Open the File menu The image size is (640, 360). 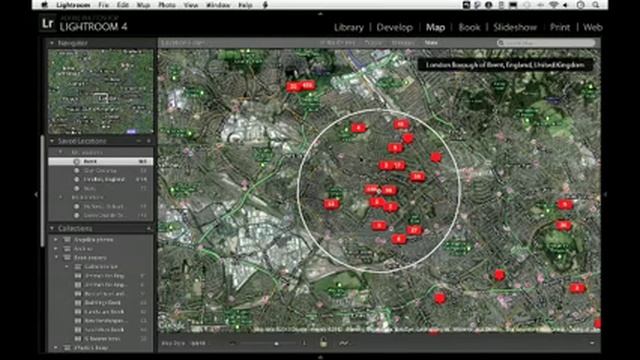pos(103,5)
